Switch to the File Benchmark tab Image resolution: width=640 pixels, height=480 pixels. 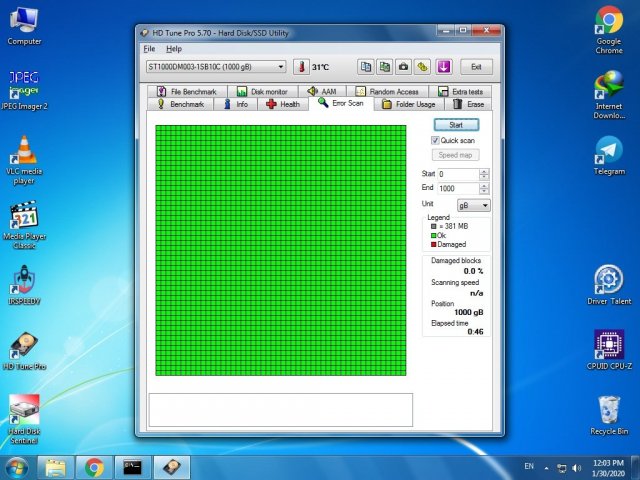coord(186,91)
